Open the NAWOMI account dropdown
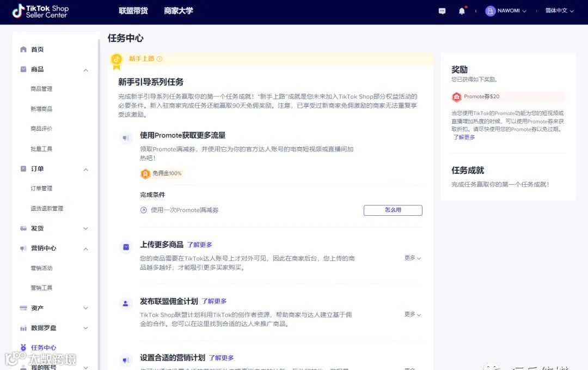588x370 pixels. coord(511,11)
